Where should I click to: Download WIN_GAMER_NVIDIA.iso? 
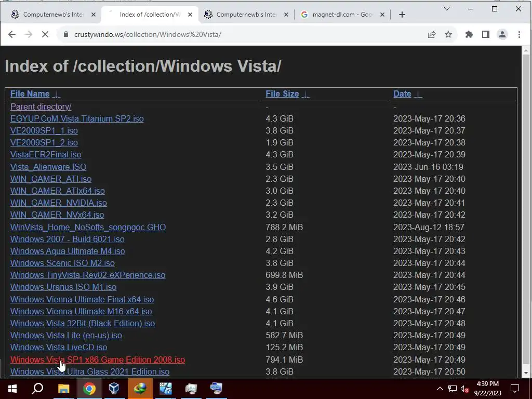pyautogui.click(x=58, y=203)
